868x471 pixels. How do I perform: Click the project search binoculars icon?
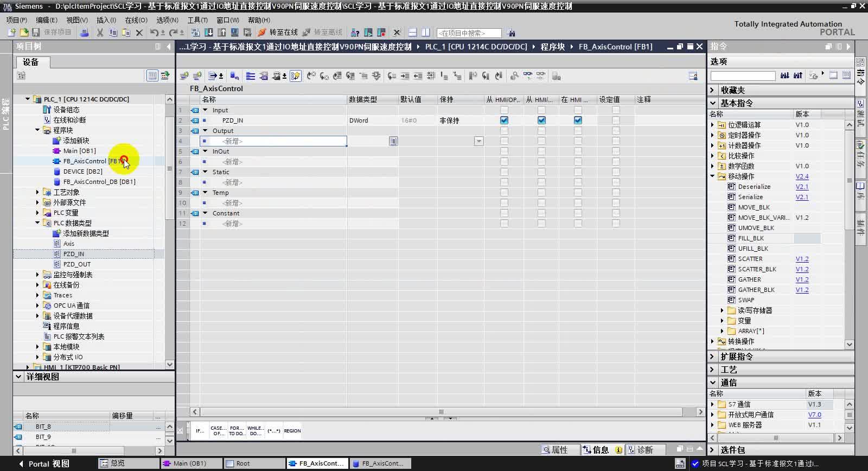pyautogui.click(x=510, y=33)
